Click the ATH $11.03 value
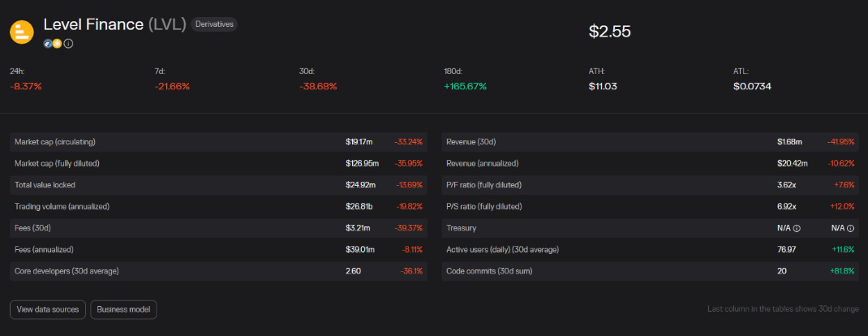The height and width of the screenshot is (336, 868). click(x=603, y=86)
